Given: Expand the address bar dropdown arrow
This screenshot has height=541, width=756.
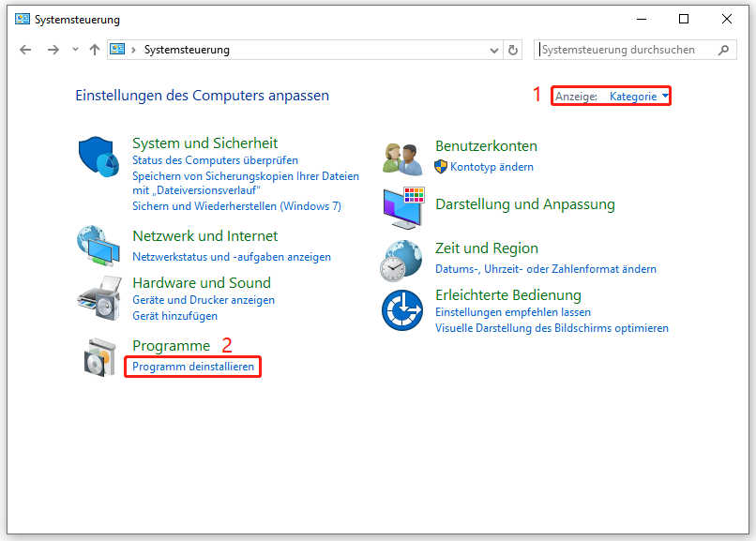Looking at the screenshot, I should click(x=492, y=49).
